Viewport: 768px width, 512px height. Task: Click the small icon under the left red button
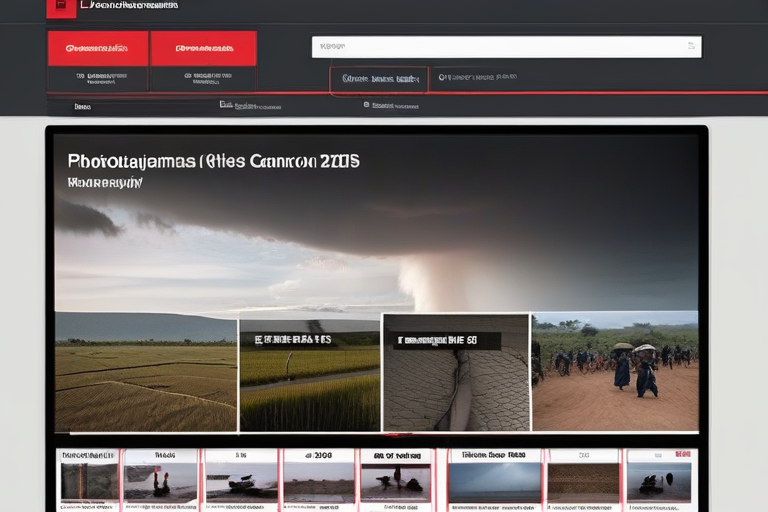point(77,76)
